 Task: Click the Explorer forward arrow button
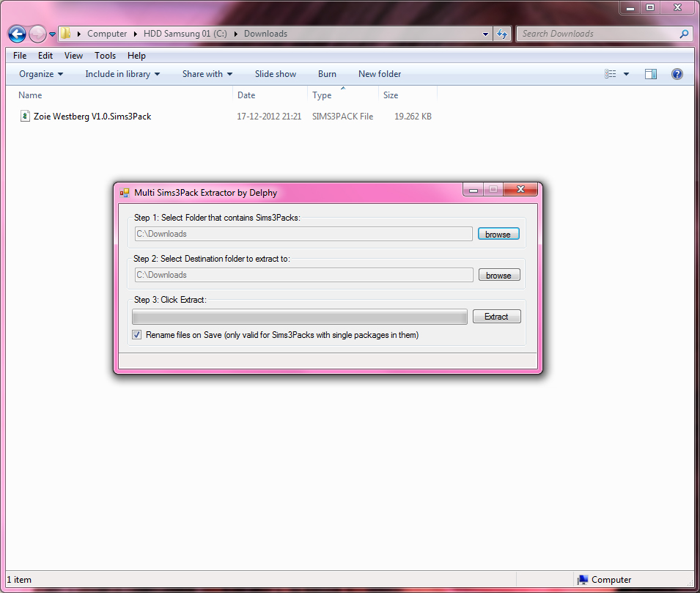37,34
